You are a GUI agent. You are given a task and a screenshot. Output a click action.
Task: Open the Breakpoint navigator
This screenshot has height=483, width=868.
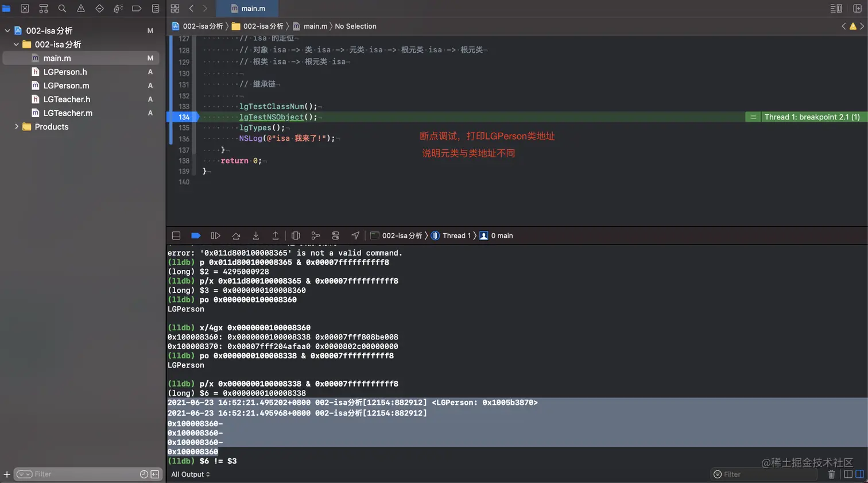137,9
